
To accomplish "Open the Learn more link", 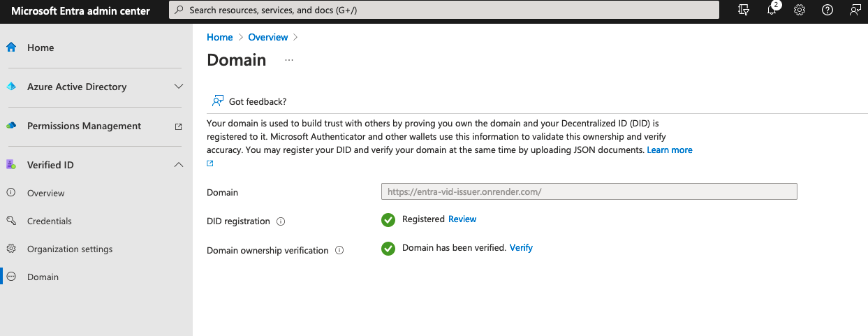I will pyautogui.click(x=669, y=150).
